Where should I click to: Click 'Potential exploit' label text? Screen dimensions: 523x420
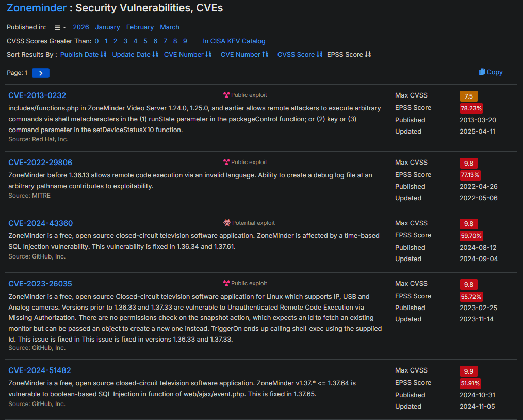pos(253,223)
